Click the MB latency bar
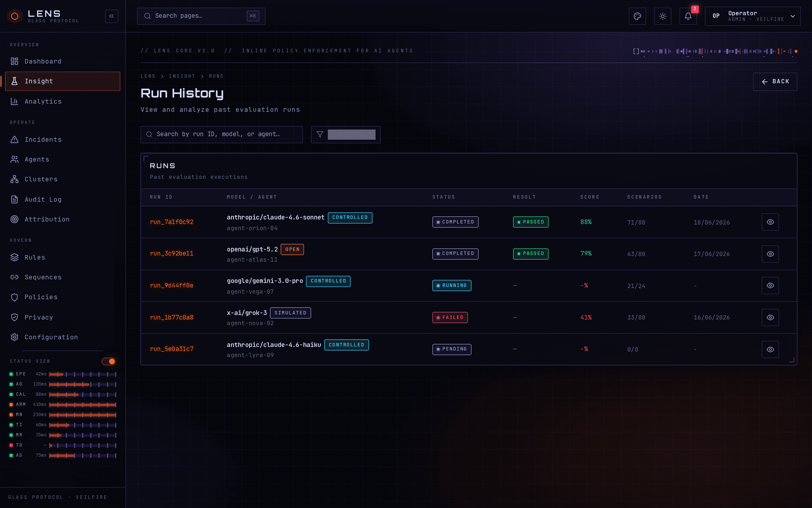Viewport: 812px width, 508px height. (x=82, y=415)
